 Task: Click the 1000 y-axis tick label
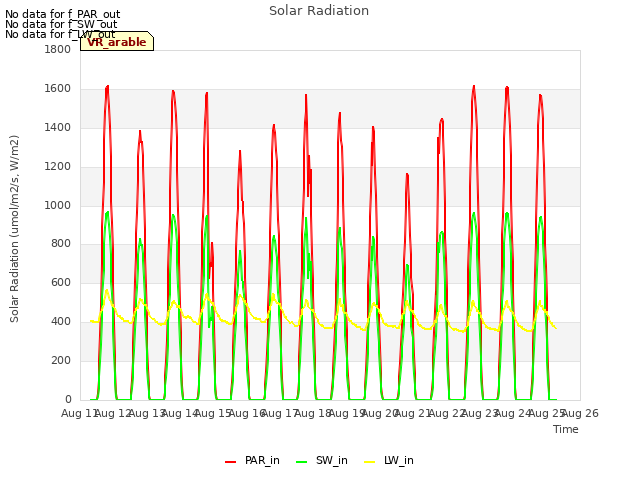58,205
